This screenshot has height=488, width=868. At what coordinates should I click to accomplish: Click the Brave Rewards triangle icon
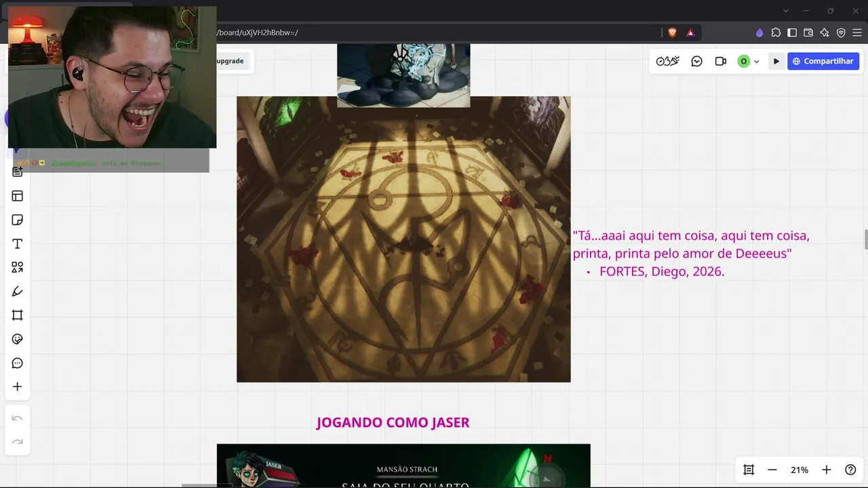click(690, 33)
